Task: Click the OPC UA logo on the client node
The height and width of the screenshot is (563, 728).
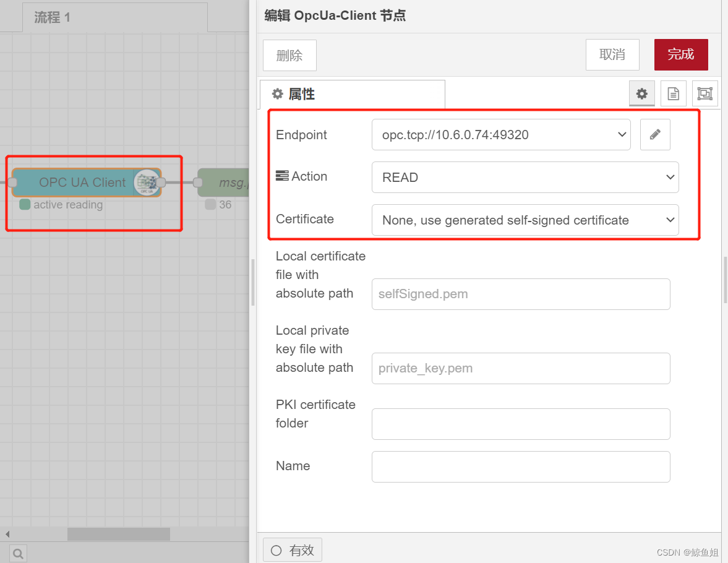Action: click(x=147, y=183)
